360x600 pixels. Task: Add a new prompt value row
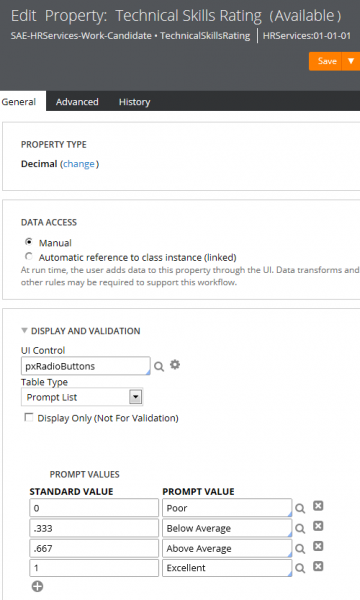[37, 586]
